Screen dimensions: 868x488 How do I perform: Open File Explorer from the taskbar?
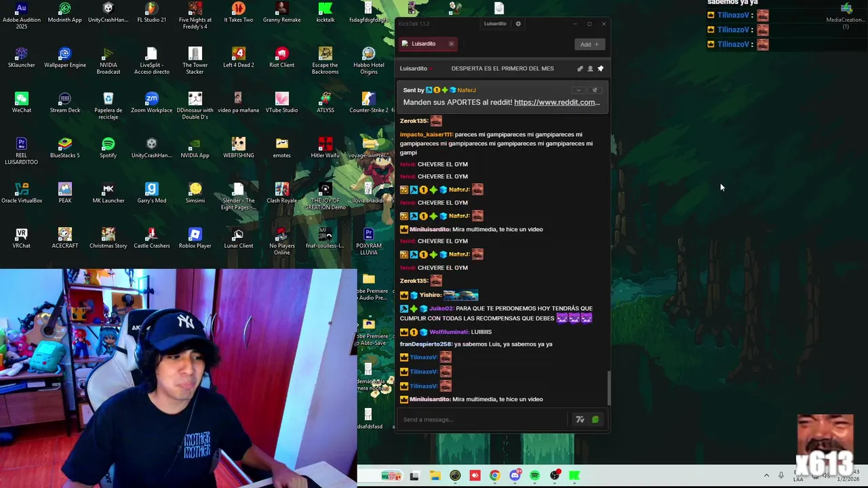[435, 476]
